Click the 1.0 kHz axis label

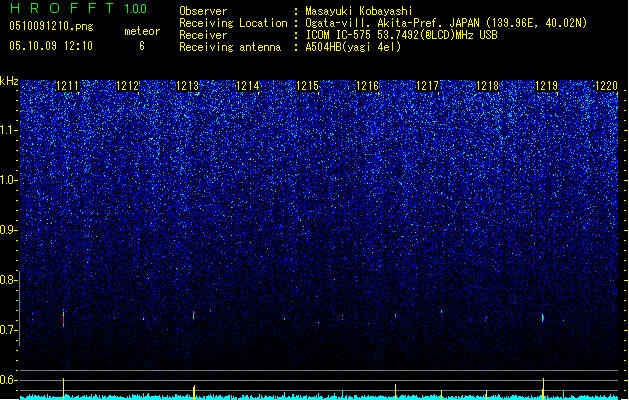[9, 180]
